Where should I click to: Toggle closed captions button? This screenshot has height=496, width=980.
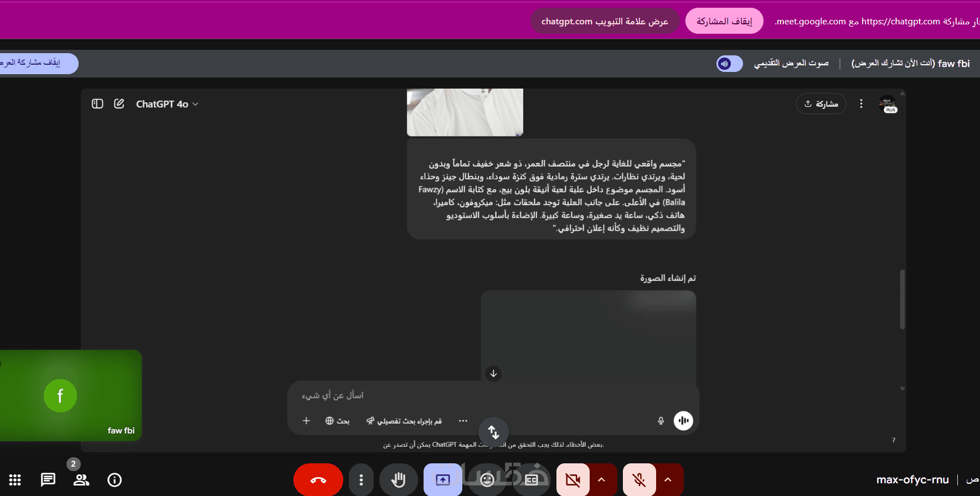(x=532, y=480)
